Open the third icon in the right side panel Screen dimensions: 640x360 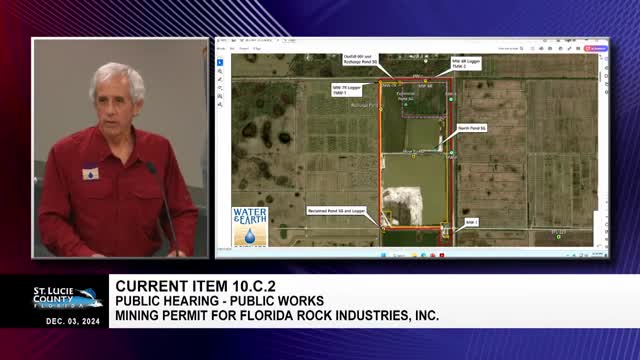click(607, 76)
